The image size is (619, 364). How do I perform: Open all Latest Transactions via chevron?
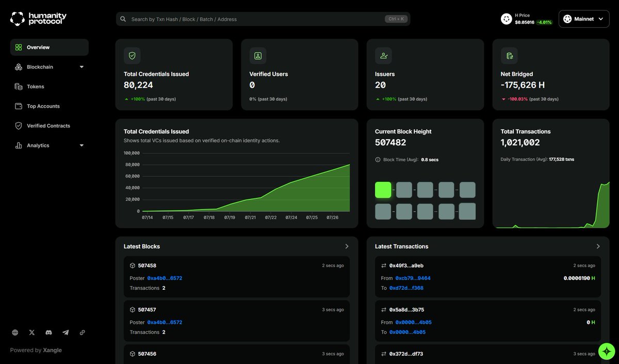point(598,246)
